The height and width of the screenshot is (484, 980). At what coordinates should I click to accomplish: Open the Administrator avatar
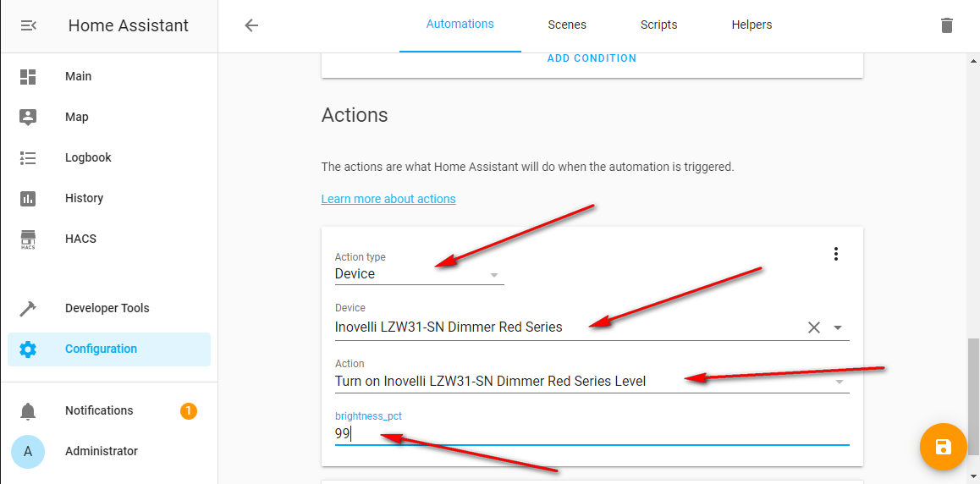click(x=28, y=452)
